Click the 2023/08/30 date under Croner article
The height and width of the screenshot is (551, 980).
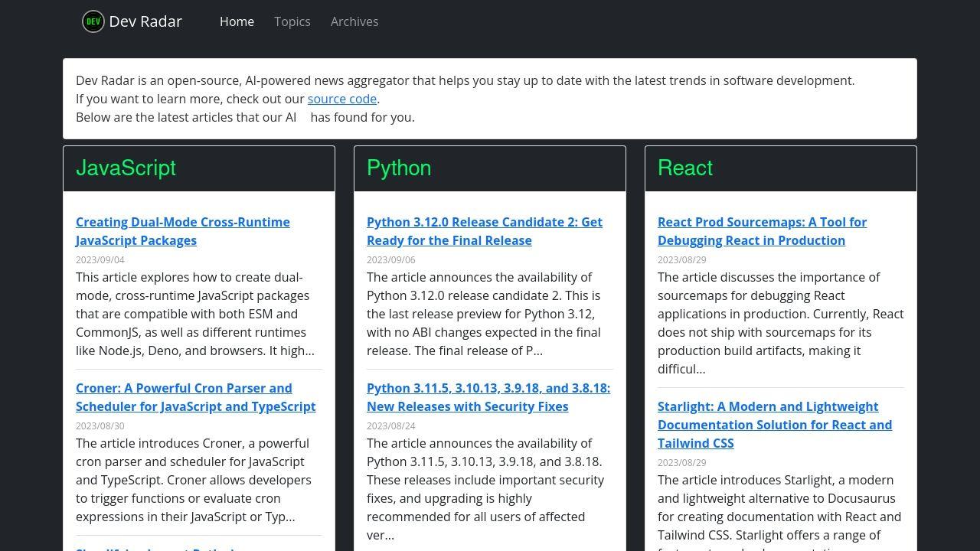click(100, 426)
